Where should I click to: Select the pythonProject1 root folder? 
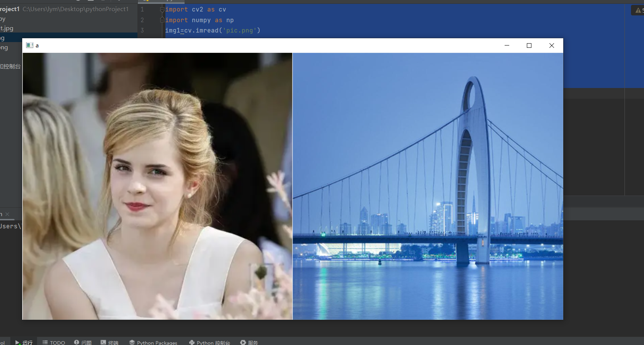coord(9,9)
